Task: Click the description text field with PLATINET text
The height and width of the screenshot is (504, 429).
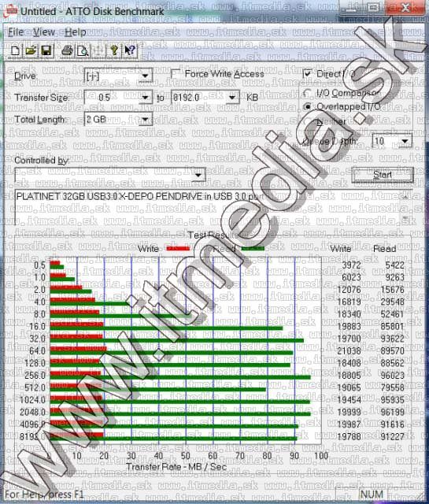Action: [207, 207]
